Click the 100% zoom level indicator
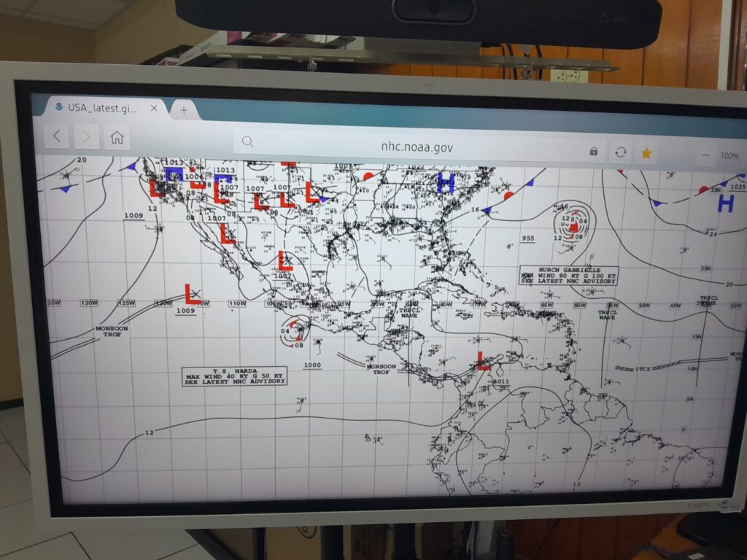Screen dimensions: 747x560 click(729, 156)
